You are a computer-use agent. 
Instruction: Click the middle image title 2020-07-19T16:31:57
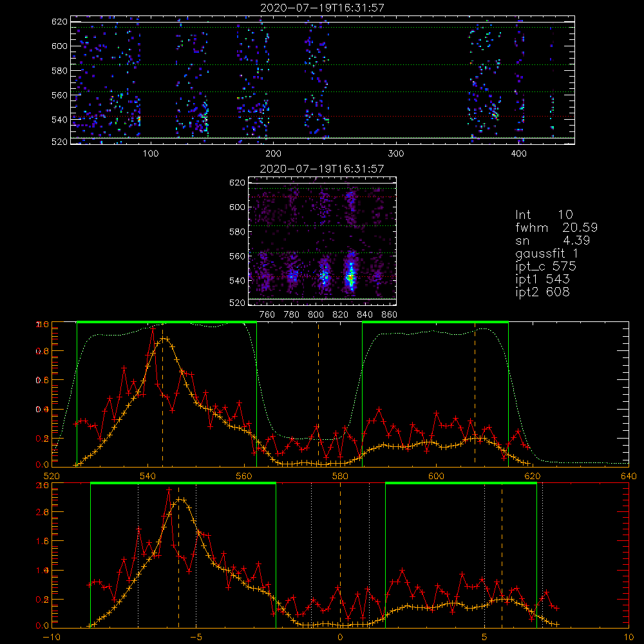[322, 168]
